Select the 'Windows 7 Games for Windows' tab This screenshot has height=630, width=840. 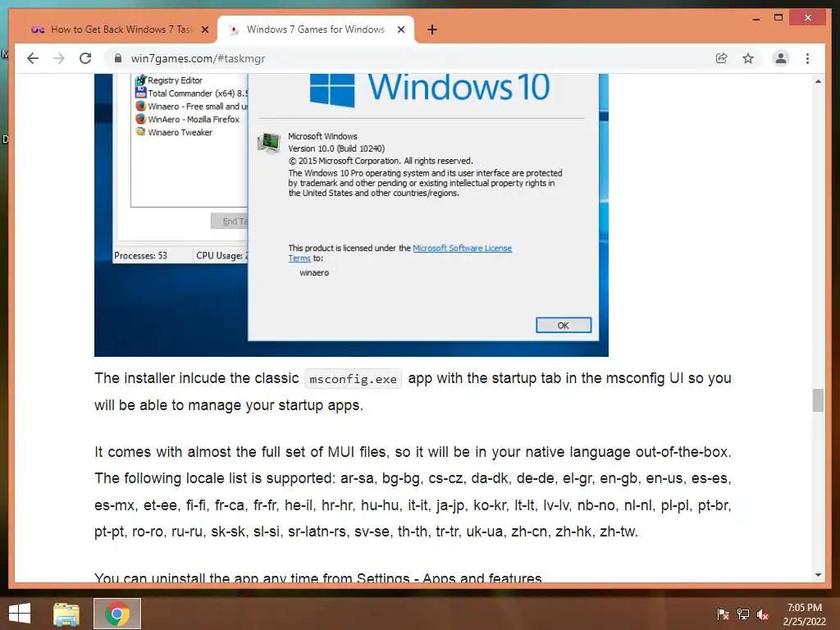[316, 30]
